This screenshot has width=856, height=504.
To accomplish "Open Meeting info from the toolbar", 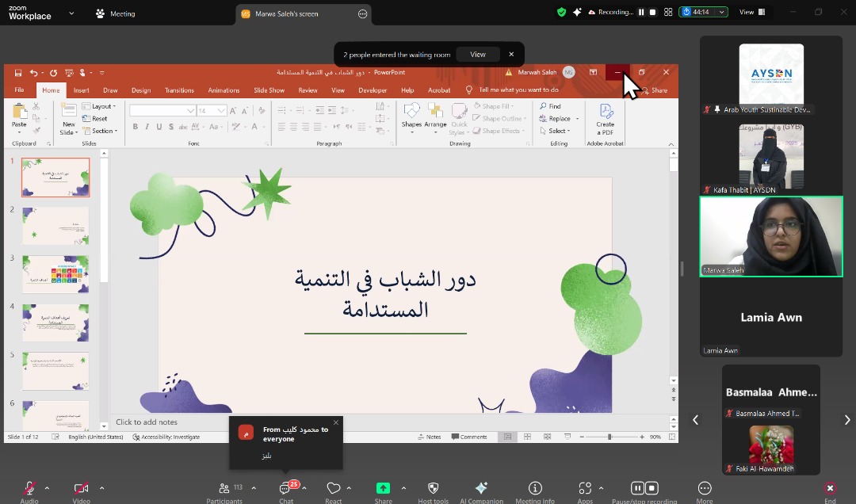I will [x=535, y=489].
